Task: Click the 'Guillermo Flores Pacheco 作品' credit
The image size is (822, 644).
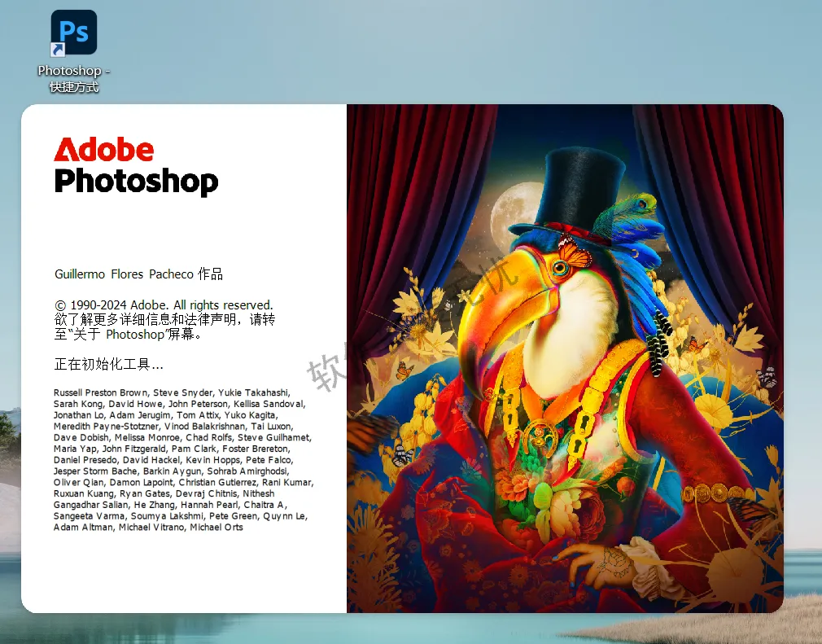Action: (x=139, y=274)
